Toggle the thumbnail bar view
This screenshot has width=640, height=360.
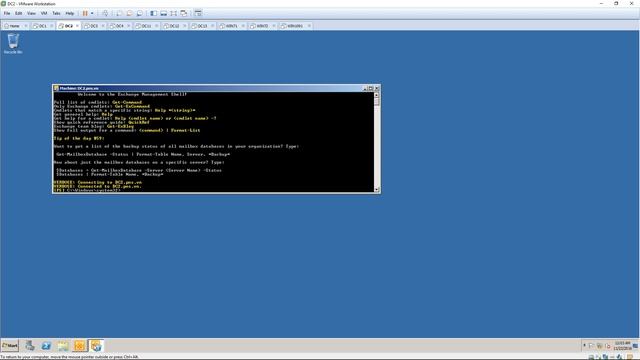coord(164,13)
